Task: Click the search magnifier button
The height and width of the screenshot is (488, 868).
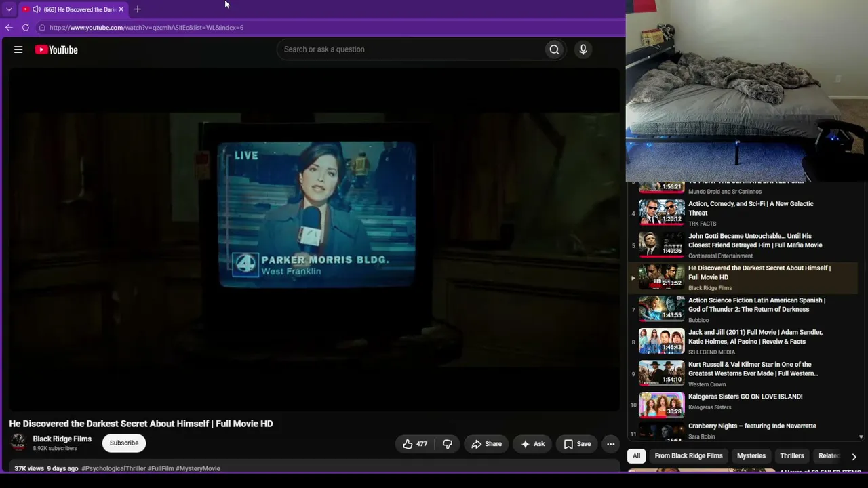Action: click(x=554, y=49)
